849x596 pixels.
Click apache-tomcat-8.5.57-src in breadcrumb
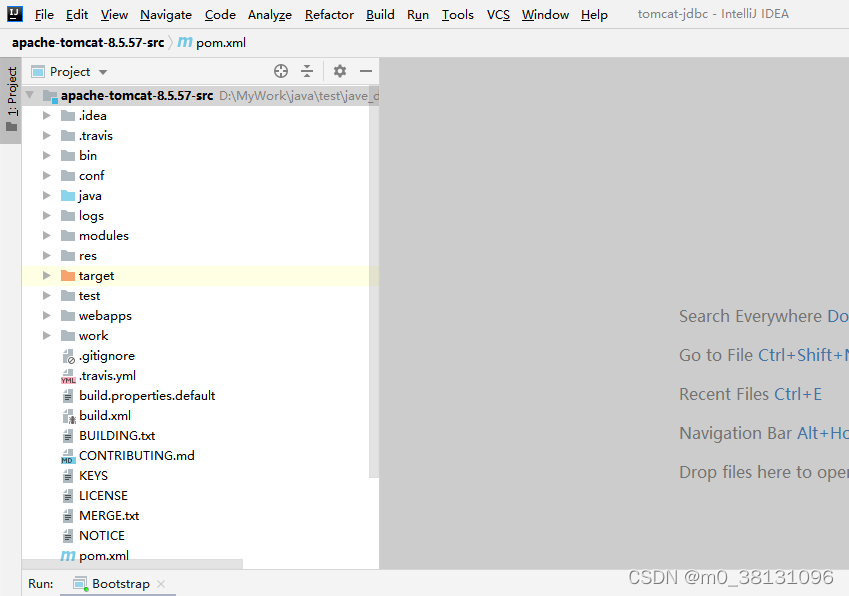pos(88,42)
